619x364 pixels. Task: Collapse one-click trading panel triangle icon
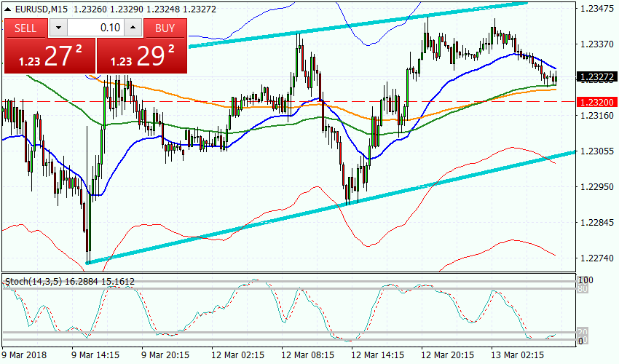click(8, 11)
